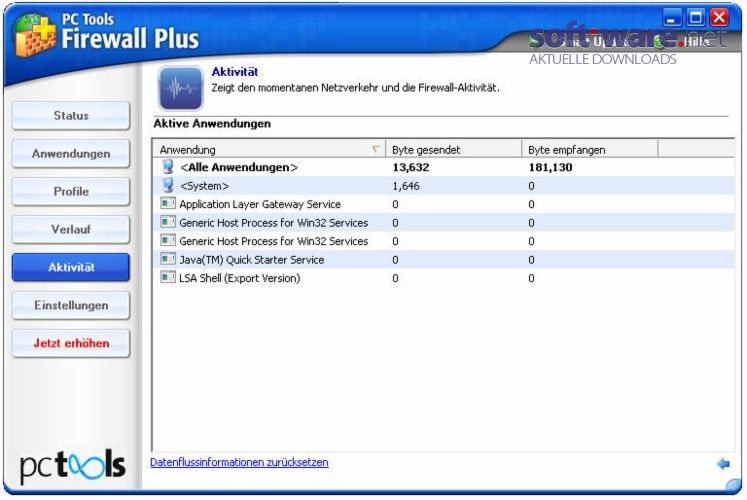
Task: Sort by Byte empfangen column
Action: (x=589, y=150)
